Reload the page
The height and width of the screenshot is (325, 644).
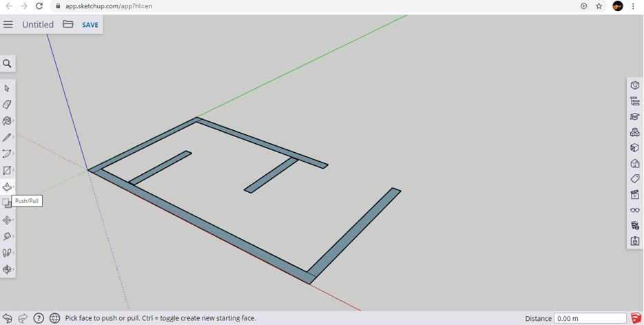click(39, 6)
